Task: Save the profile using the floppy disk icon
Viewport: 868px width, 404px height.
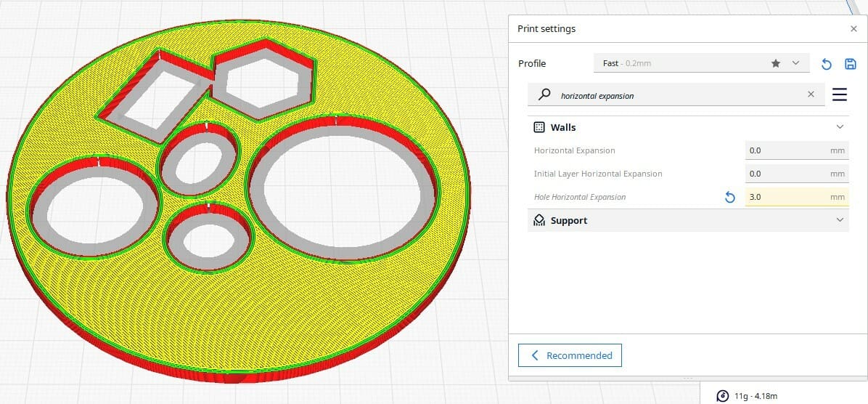Action: tap(851, 64)
